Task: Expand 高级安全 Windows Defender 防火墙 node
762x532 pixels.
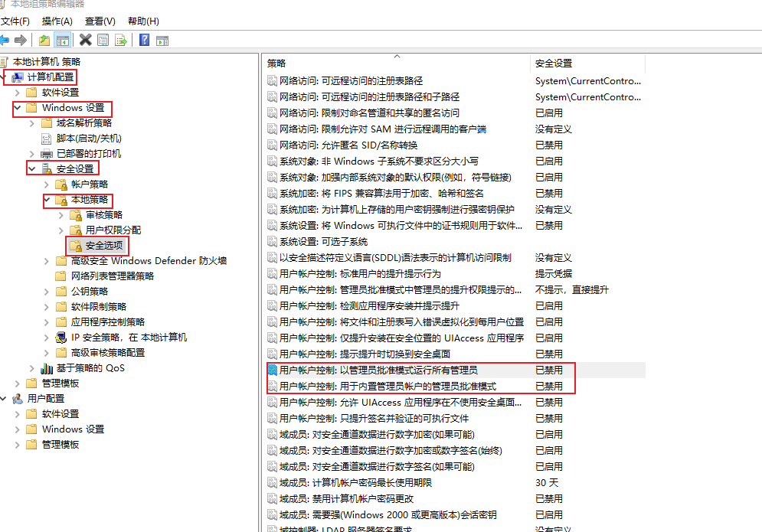Action: (47, 261)
